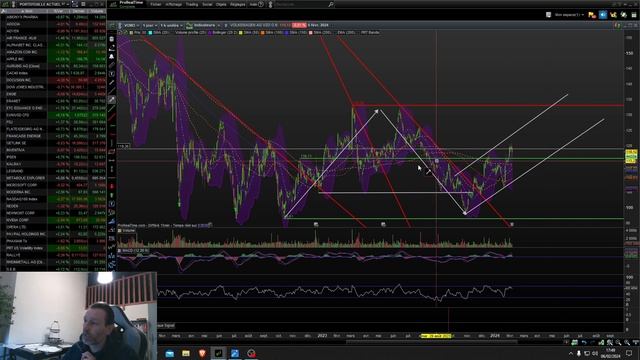Select PAYPAL HOLDINGS INC row in list

[53, 234]
